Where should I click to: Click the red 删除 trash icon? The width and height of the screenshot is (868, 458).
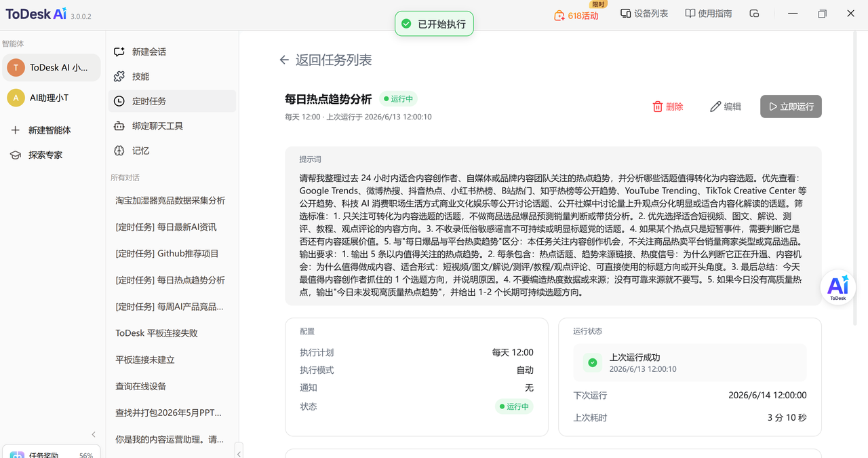(x=657, y=107)
